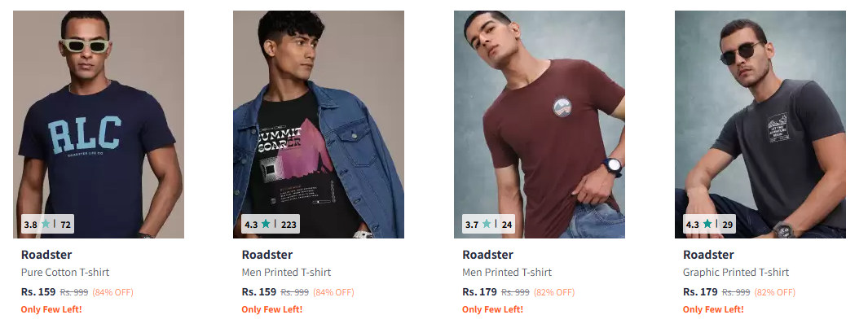The image size is (868, 328).
Task: Select the Graphic Printed T-shirt title
Action: tap(736, 272)
